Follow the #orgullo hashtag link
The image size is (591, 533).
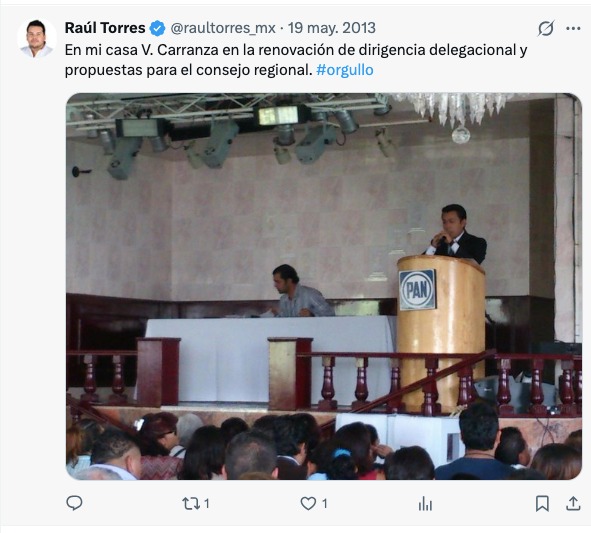(345, 70)
